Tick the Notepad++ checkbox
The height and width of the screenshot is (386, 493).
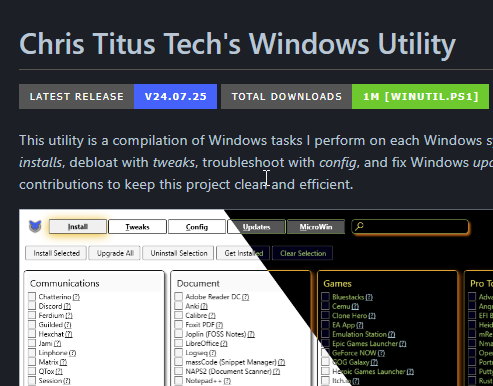click(179, 380)
